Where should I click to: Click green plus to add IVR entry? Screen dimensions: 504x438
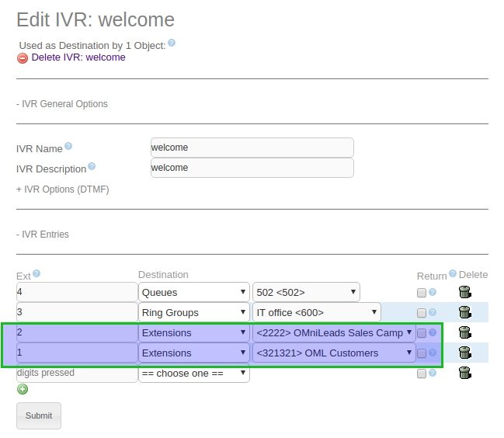[x=23, y=389]
